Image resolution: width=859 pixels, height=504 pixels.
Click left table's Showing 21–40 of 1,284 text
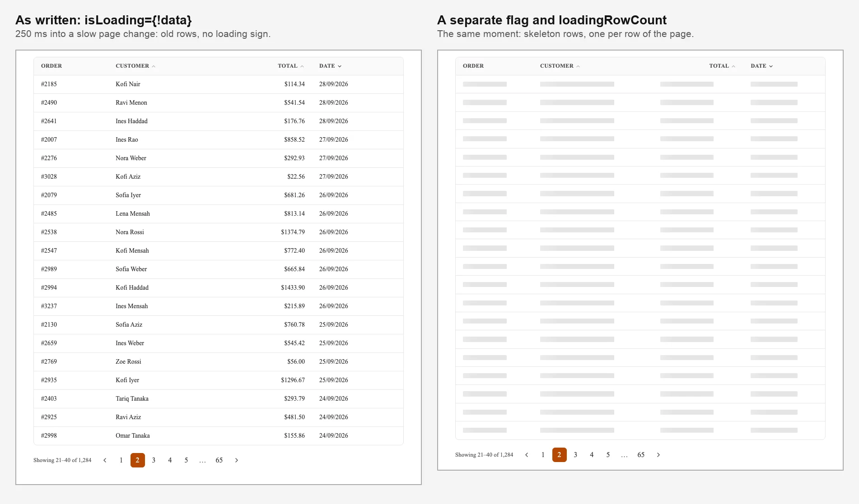(x=62, y=460)
